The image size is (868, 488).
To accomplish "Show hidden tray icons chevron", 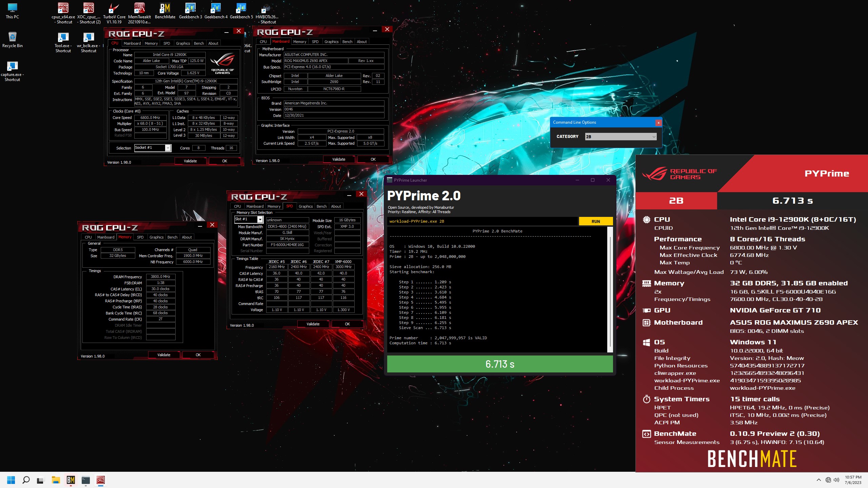I will point(818,480).
